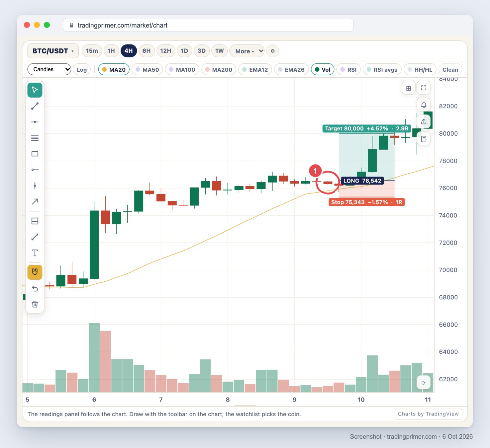The image size is (490, 448).
Task: Toggle Log scale
Action: pyautogui.click(x=82, y=69)
